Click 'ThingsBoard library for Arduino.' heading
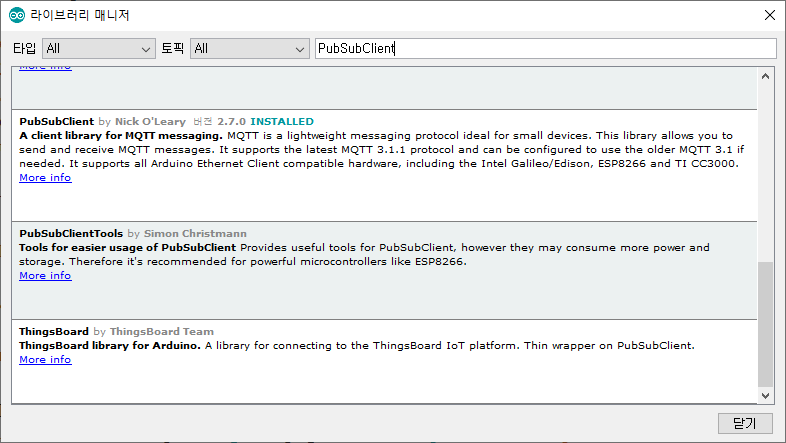786x443 pixels. point(110,345)
